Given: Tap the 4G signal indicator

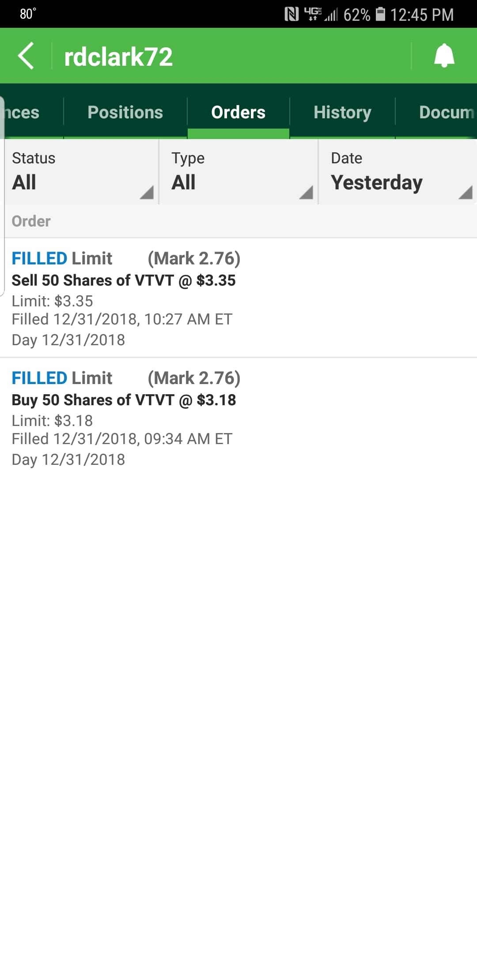Looking at the screenshot, I should point(313,15).
